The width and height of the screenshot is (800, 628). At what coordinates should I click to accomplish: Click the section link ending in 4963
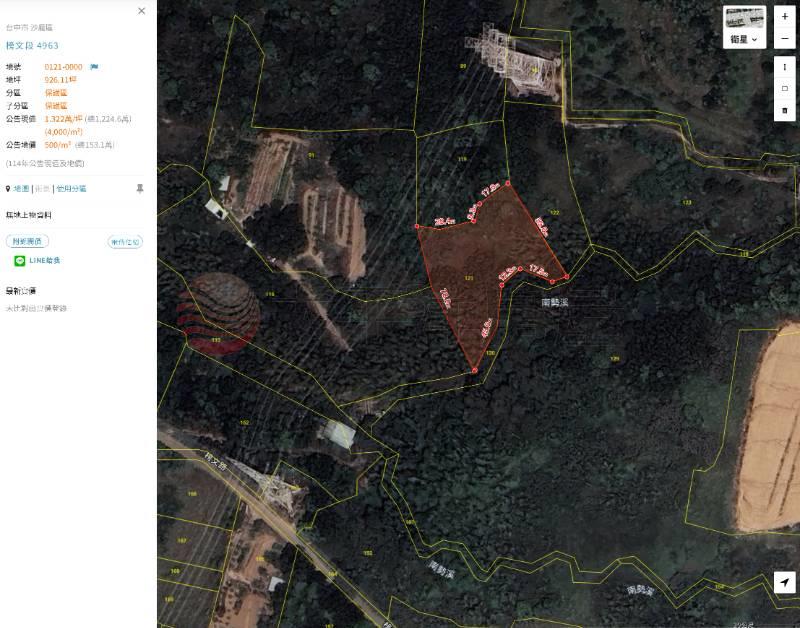pos(32,45)
